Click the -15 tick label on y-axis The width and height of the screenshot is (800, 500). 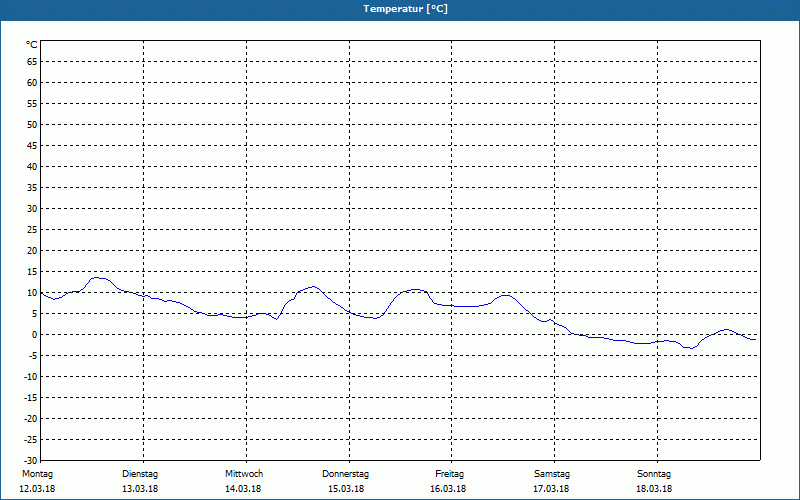pyautogui.click(x=30, y=398)
